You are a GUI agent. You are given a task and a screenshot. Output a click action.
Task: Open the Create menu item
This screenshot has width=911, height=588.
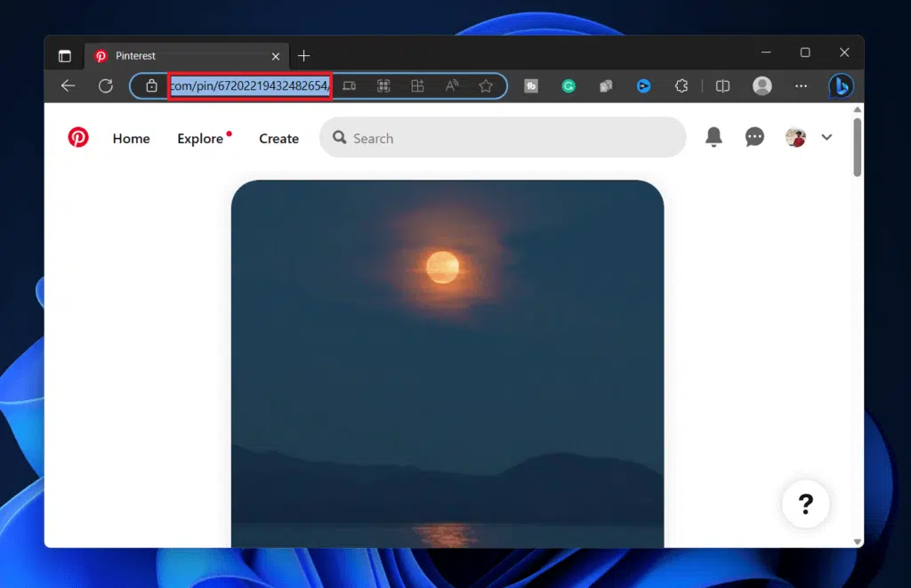click(x=278, y=138)
